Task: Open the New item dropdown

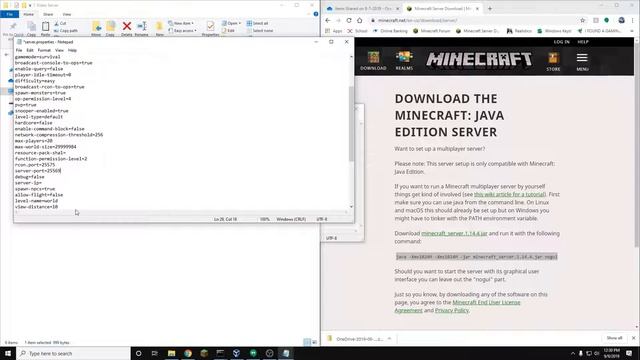Action: coord(181,23)
